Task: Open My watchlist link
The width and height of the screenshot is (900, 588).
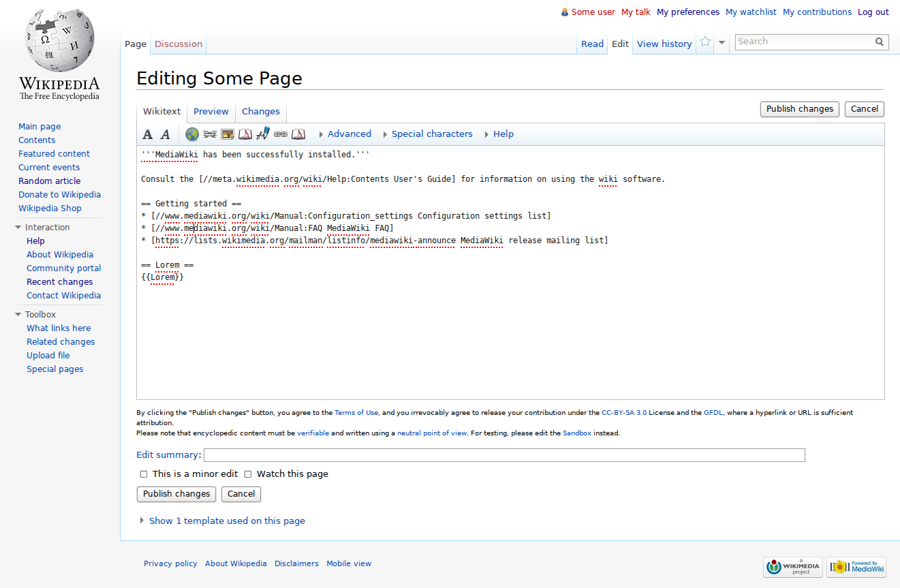Action: tap(751, 12)
